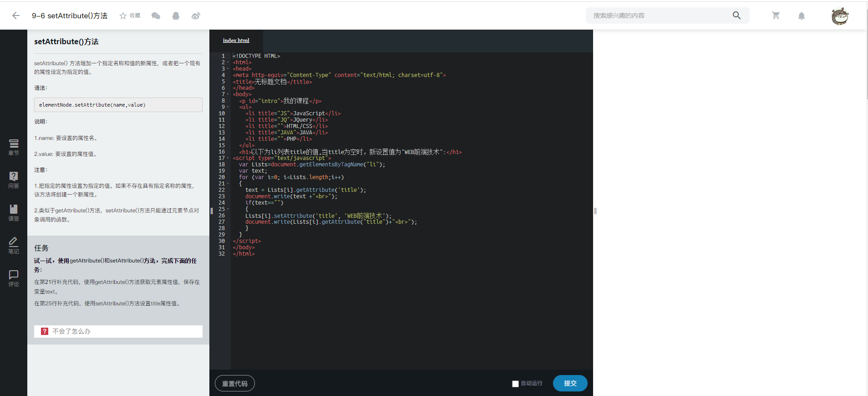Click the splitter handle right of the code editor
The width and height of the screenshot is (868, 396).
coord(595,211)
